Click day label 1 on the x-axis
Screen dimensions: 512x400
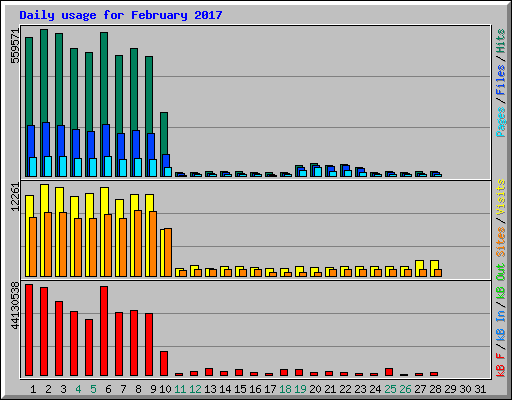(33, 389)
